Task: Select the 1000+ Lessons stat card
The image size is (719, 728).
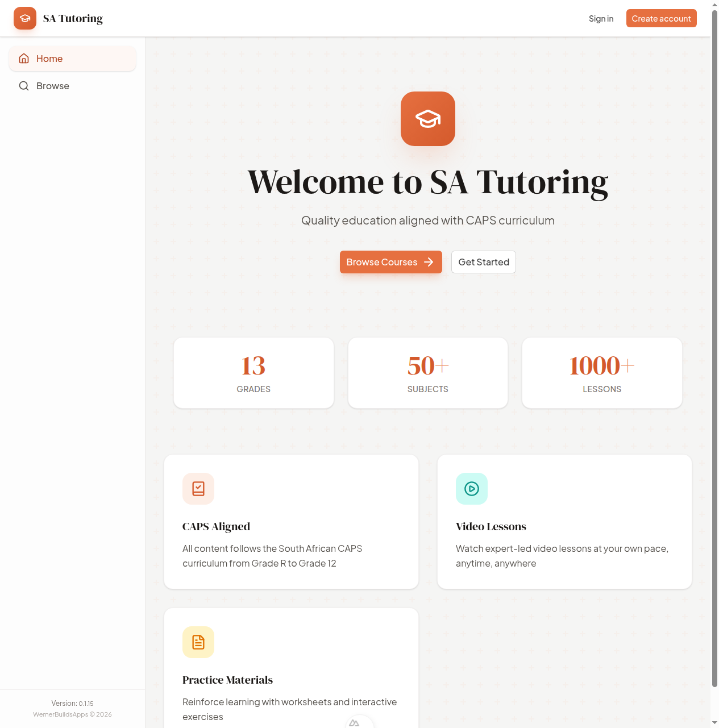Action: [602, 373]
